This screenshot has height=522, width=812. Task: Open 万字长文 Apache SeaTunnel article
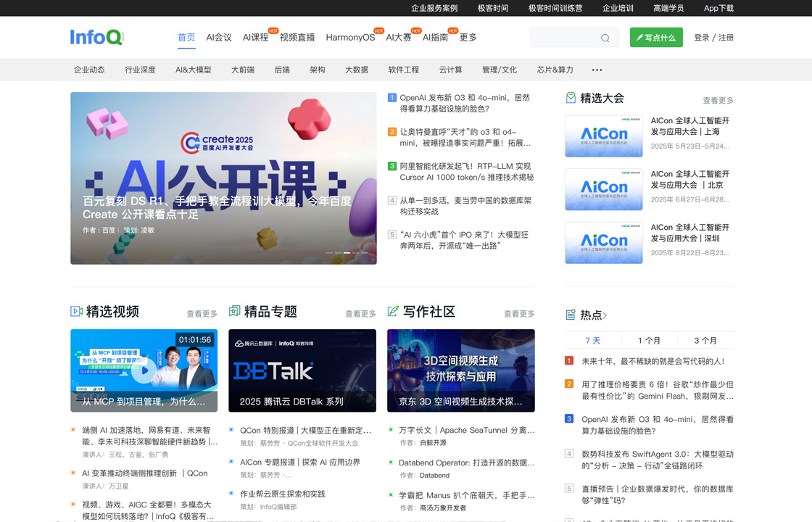[x=467, y=430]
